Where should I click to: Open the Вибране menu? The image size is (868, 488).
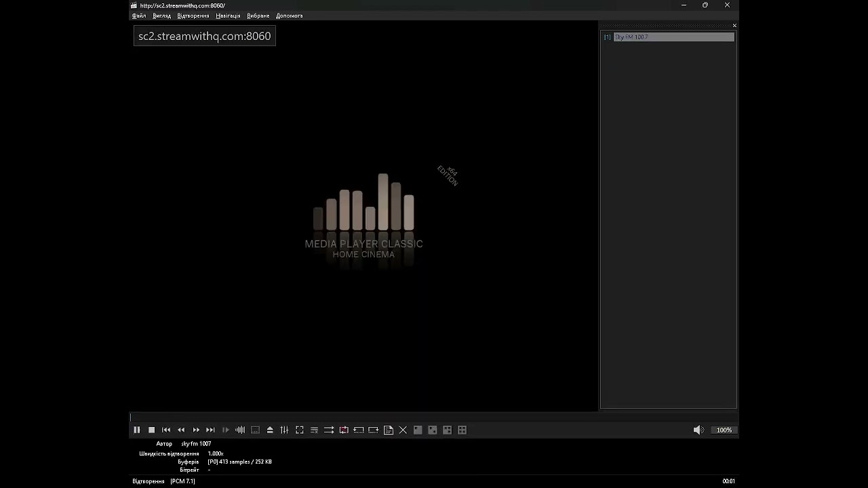(258, 16)
